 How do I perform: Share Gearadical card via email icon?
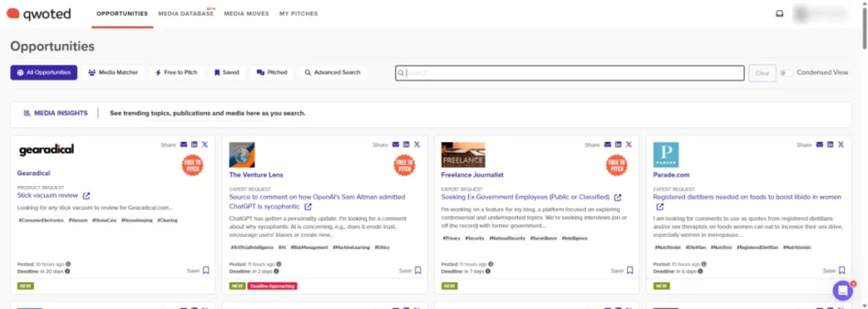tap(184, 144)
